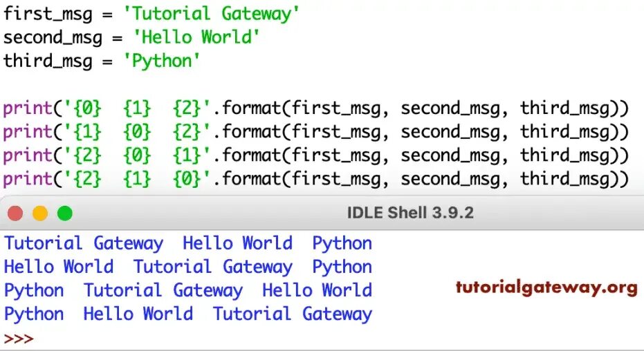
Task: Click the red close button of IDLE Shell
Action: 15,214
